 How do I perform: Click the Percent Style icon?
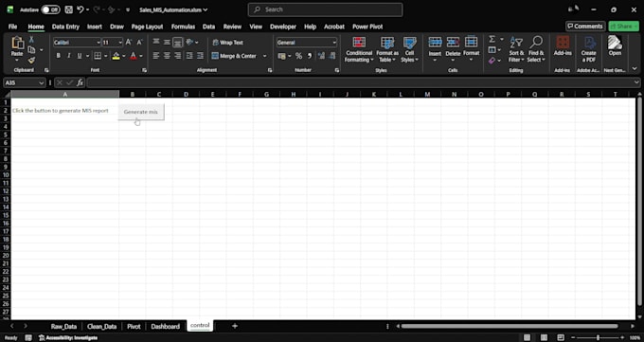pos(298,56)
